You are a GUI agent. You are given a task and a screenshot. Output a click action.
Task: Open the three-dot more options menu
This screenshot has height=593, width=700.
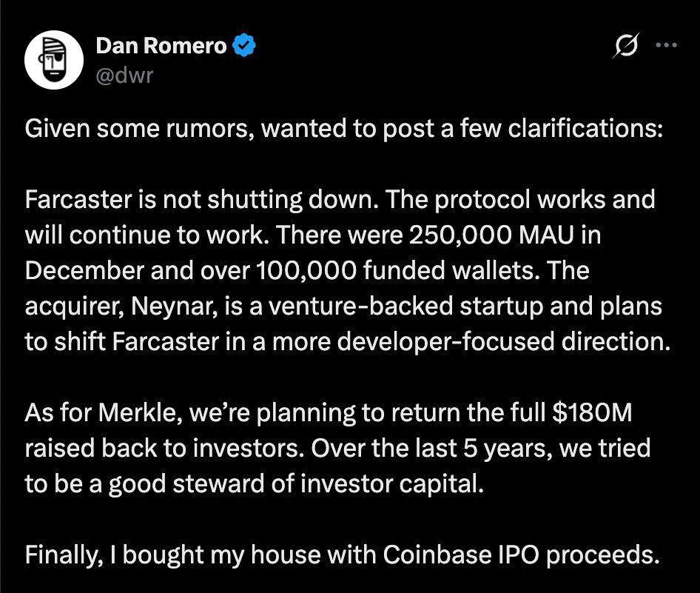click(x=667, y=44)
